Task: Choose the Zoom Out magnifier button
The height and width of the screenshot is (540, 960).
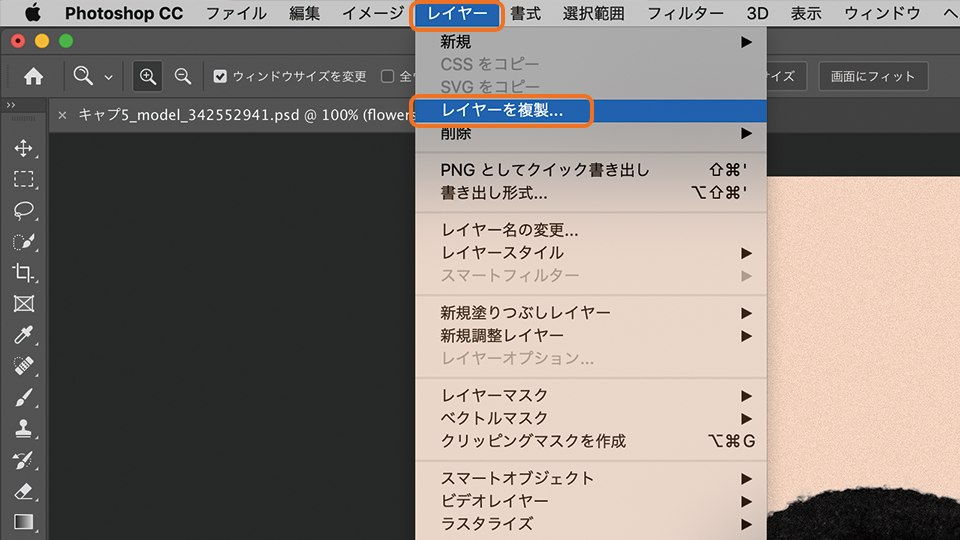Action: tap(182, 76)
